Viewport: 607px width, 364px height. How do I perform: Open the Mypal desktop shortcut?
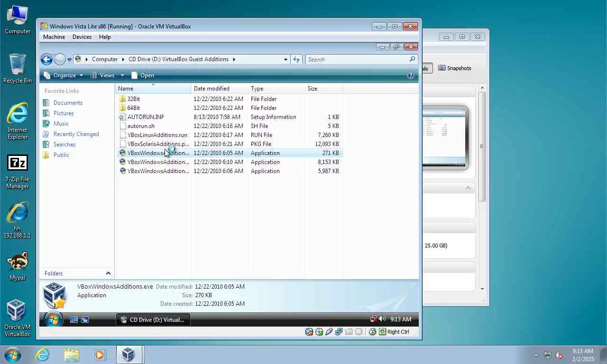[x=18, y=266]
